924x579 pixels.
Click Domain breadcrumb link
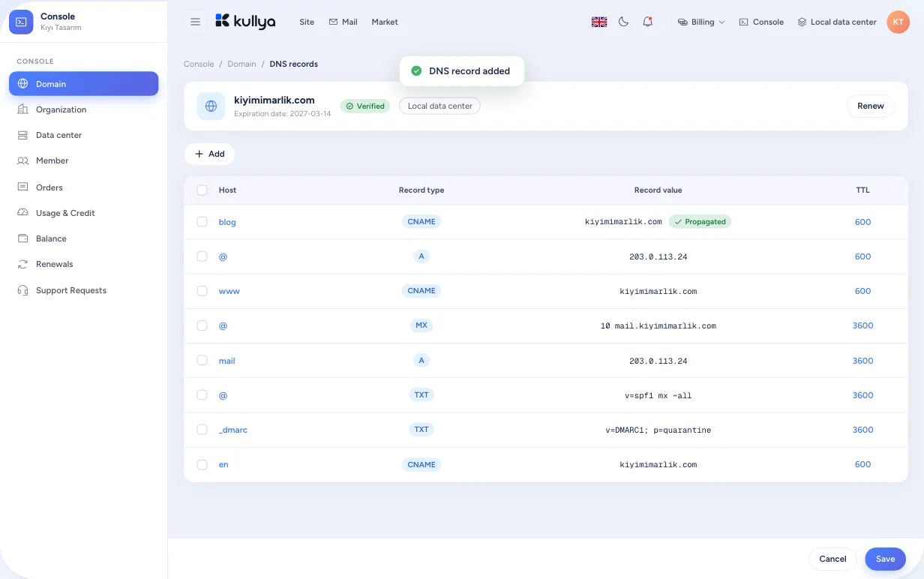pyautogui.click(x=241, y=64)
